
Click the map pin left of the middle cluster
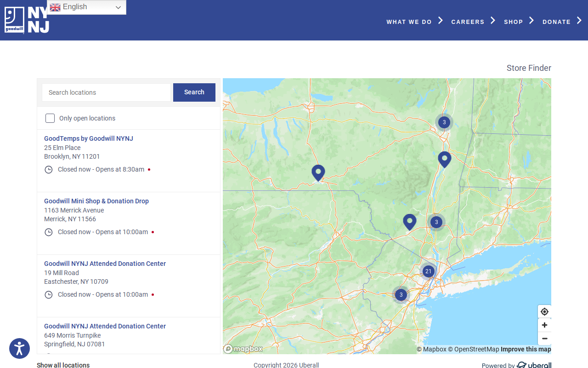click(410, 223)
